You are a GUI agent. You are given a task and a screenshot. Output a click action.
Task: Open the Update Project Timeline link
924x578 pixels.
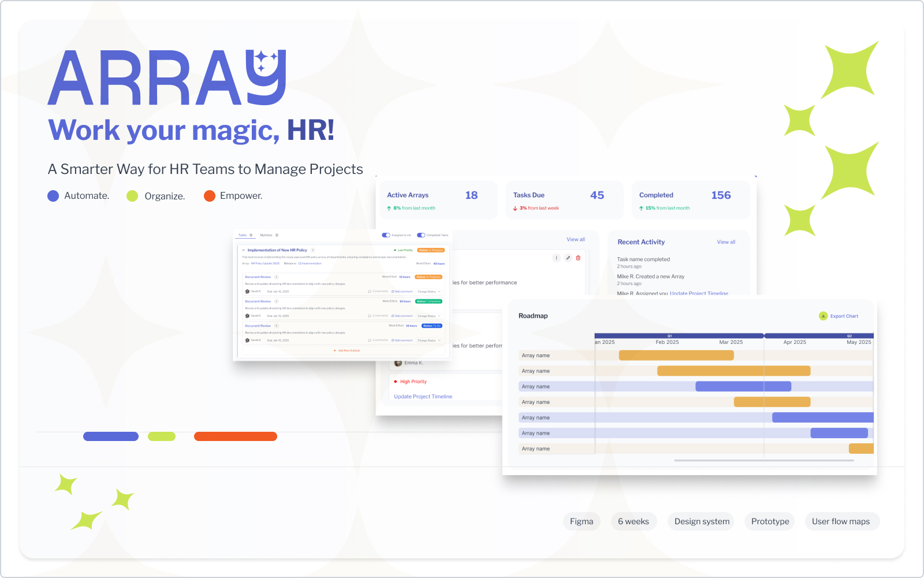pos(423,397)
